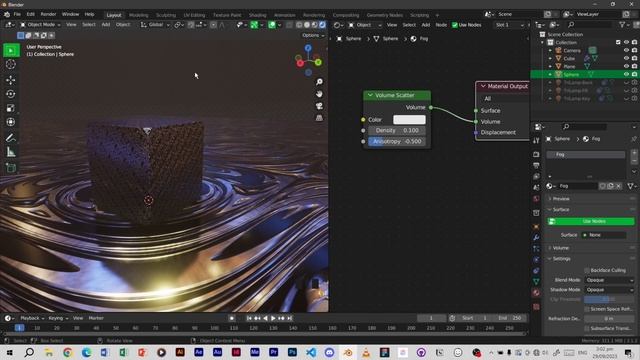Viewport: 640px width, 360px height.
Task: Open the Global transform orientation dropdown
Action: 155,25
